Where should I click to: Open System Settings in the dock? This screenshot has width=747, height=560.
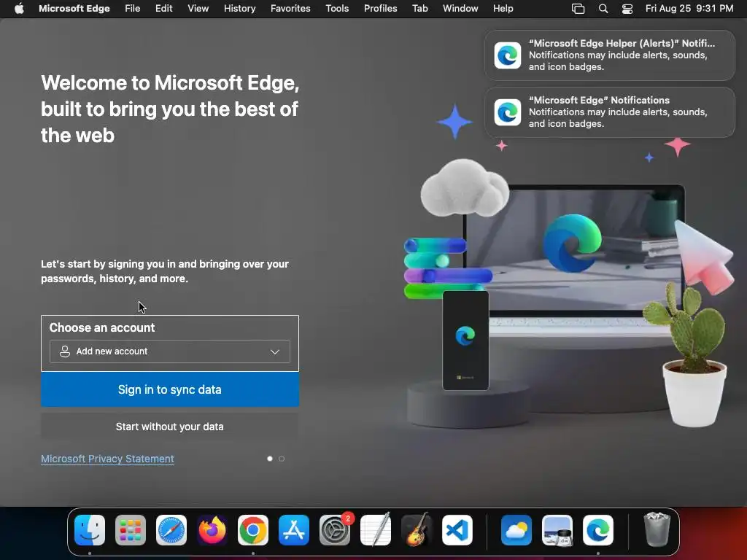[x=335, y=530]
